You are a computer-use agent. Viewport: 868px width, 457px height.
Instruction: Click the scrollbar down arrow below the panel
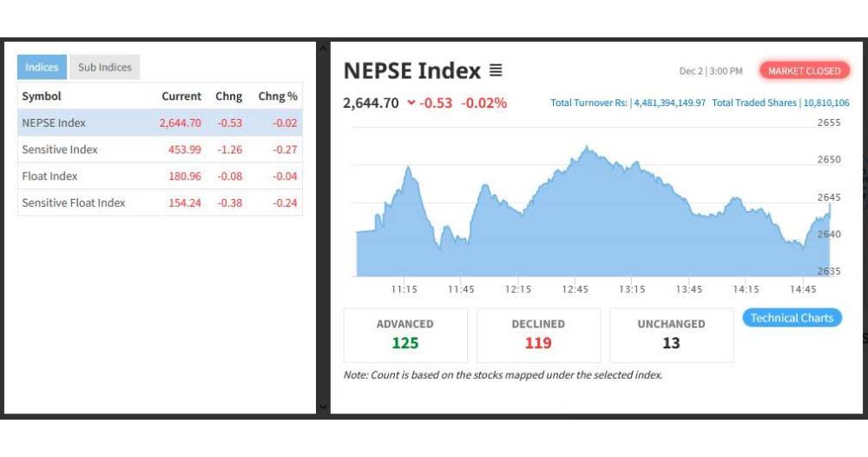[323, 406]
